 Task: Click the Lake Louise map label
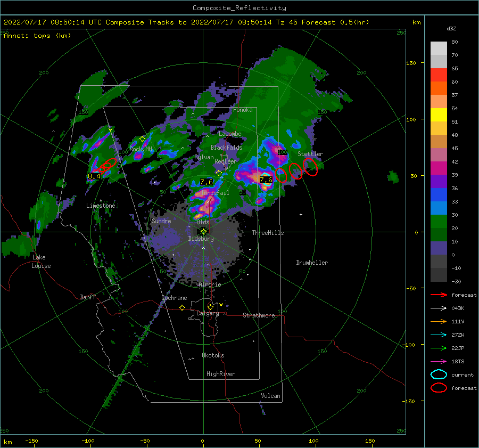pos(41,262)
